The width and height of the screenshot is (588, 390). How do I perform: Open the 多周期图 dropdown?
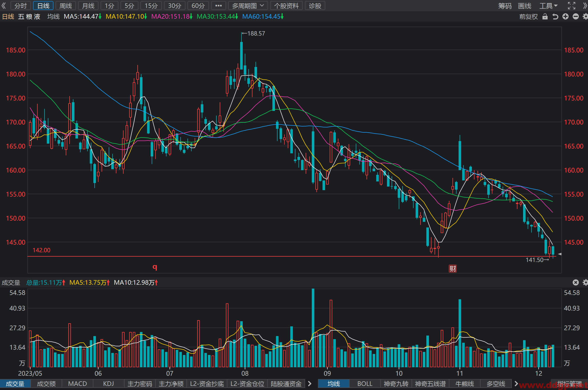[248, 6]
